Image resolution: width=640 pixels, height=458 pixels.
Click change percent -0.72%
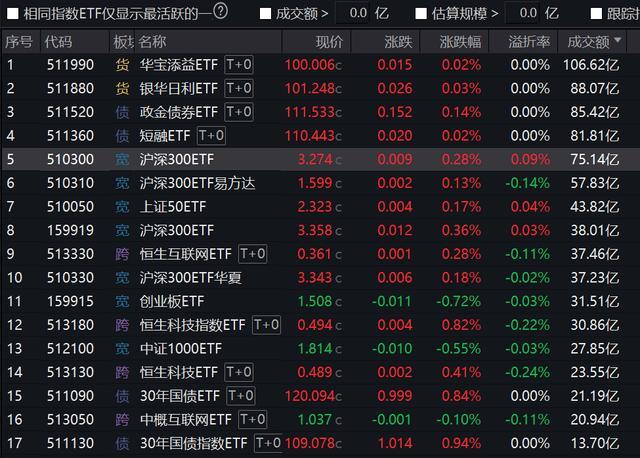458,302
